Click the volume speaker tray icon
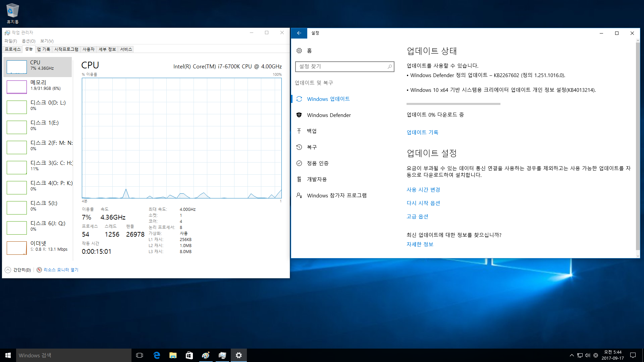The width and height of the screenshot is (644, 362). 588,355
